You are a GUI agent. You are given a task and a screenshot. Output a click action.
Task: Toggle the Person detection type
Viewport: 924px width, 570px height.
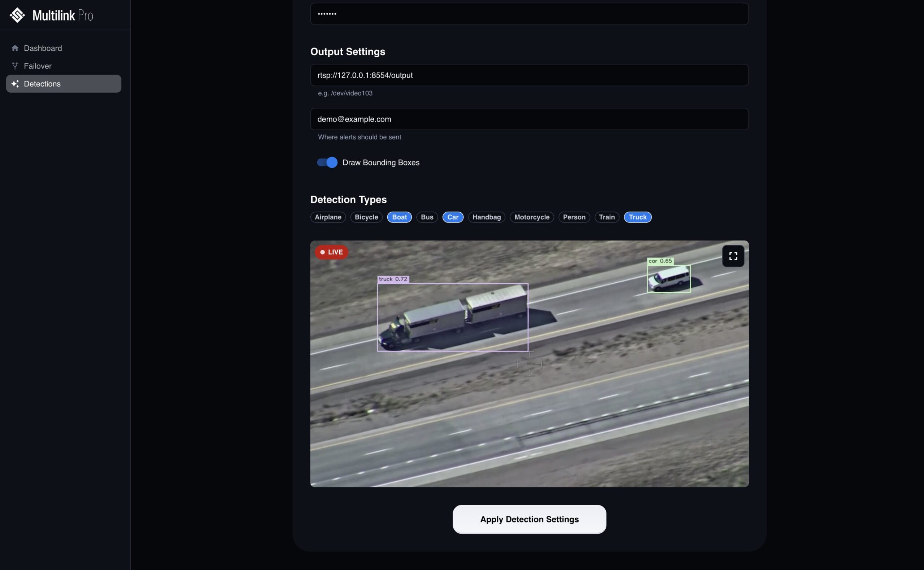(x=574, y=217)
